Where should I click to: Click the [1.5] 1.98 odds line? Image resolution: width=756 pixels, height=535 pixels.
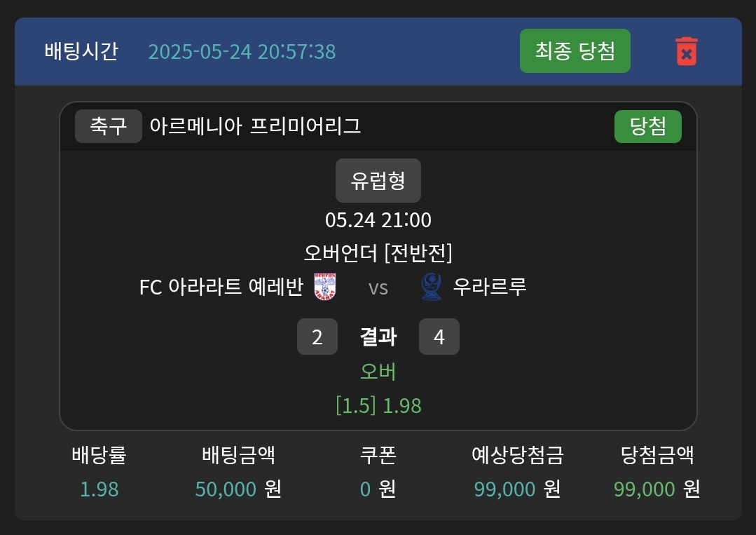point(378,405)
